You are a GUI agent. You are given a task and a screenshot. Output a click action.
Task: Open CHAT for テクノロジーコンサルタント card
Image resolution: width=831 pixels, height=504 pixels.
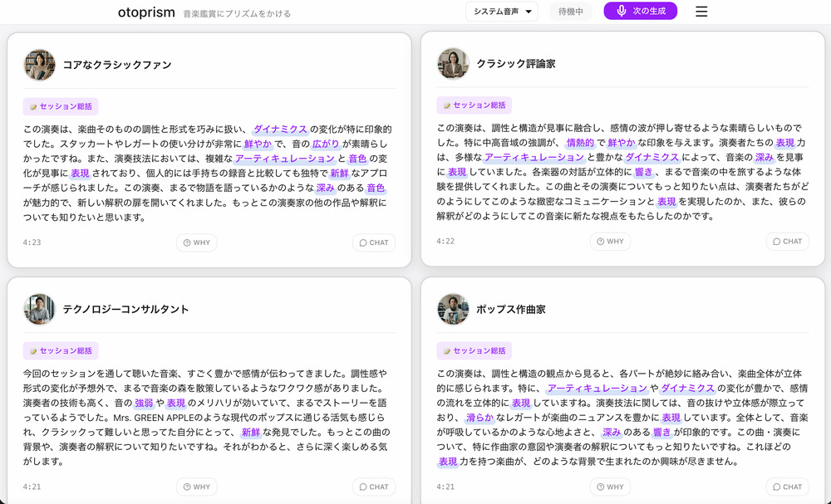(x=374, y=487)
